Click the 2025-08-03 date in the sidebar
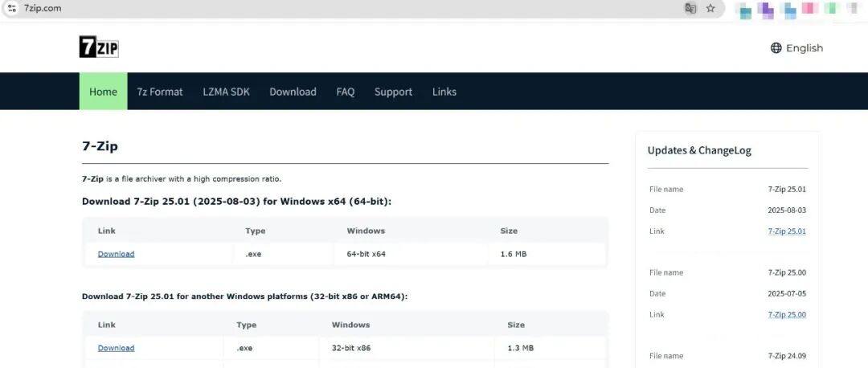The height and width of the screenshot is (368, 868). click(x=787, y=211)
